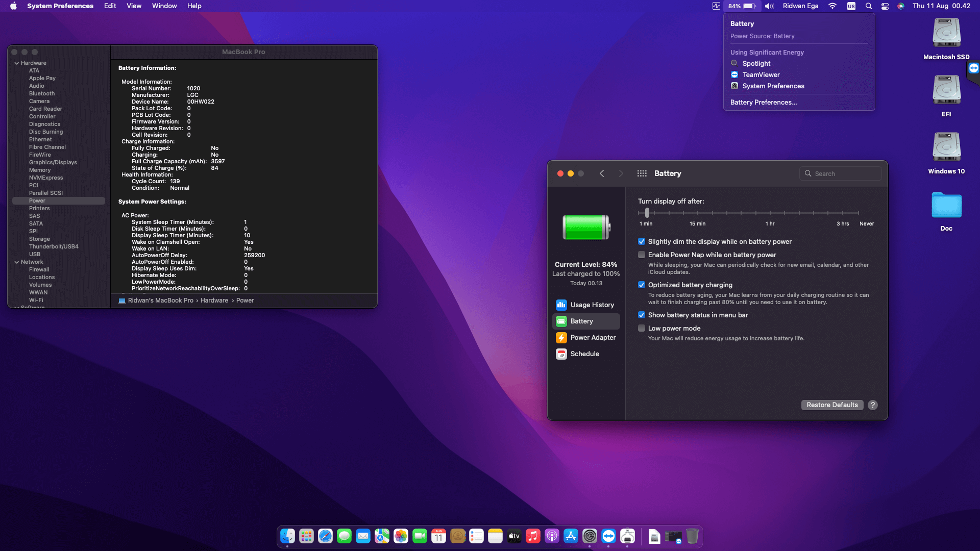Open TeamViewer in the Dock
The image size is (980, 551).
608,536
